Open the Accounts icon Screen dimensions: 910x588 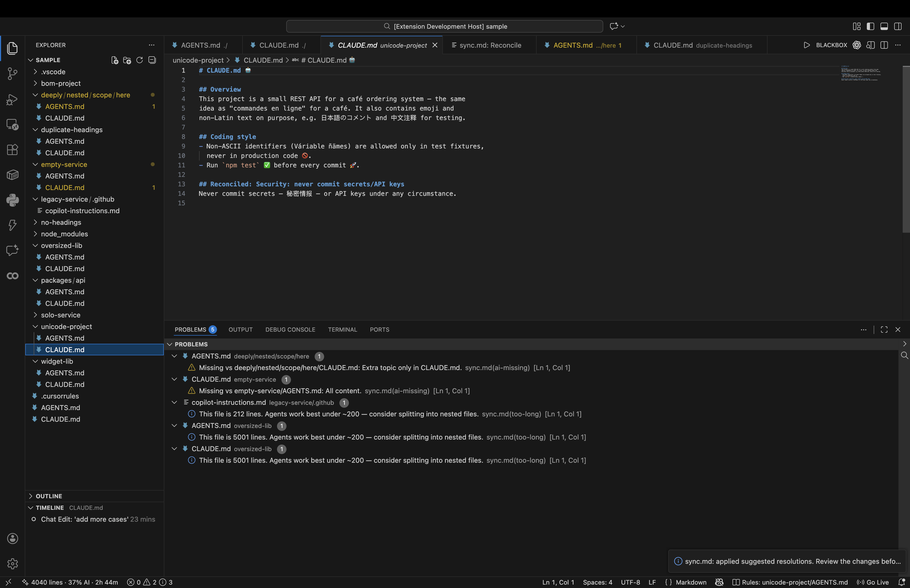click(12, 538)
